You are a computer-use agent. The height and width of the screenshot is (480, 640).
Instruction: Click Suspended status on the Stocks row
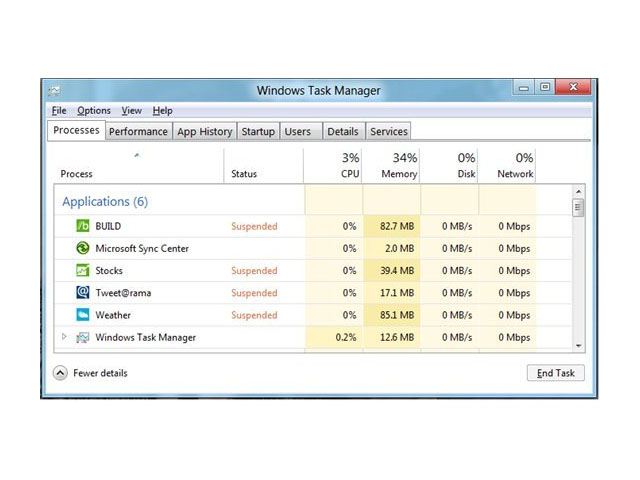coord(254,271)
